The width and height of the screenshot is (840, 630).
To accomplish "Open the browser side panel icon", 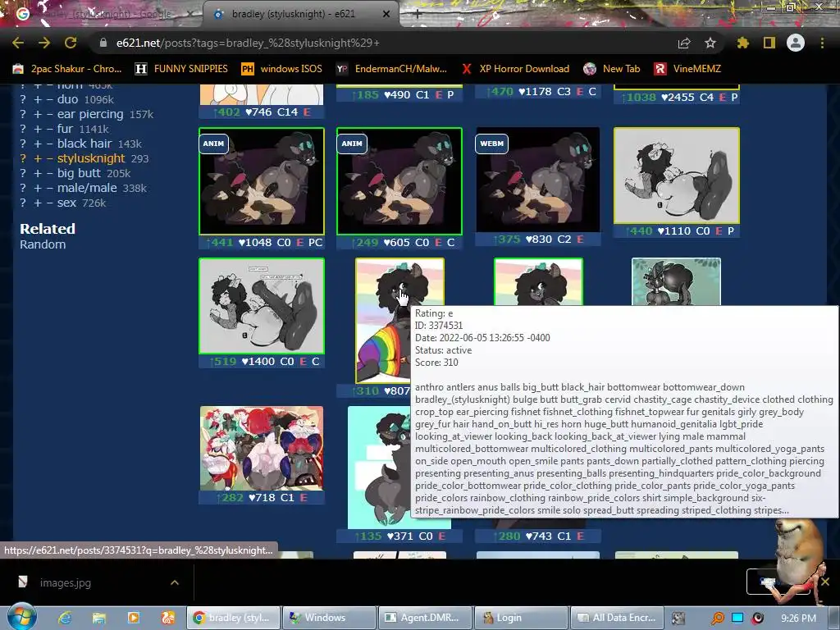I will [769, 43].
